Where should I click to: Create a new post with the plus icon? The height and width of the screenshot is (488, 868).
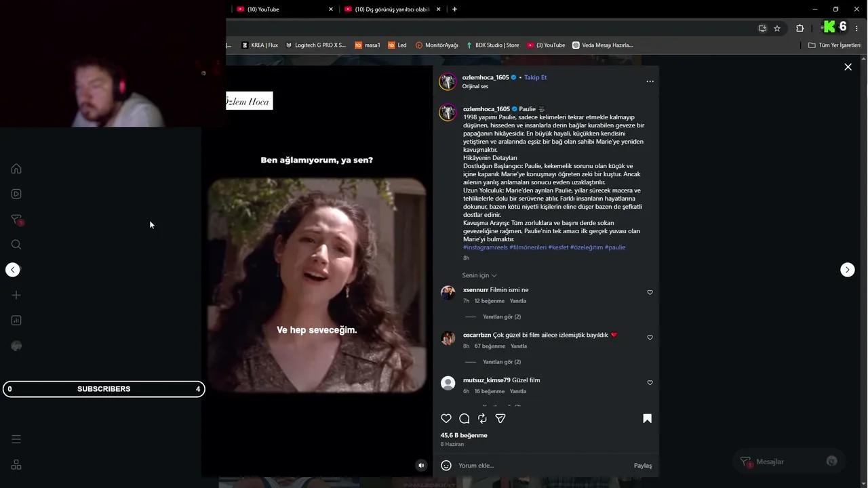coord(16,295)
